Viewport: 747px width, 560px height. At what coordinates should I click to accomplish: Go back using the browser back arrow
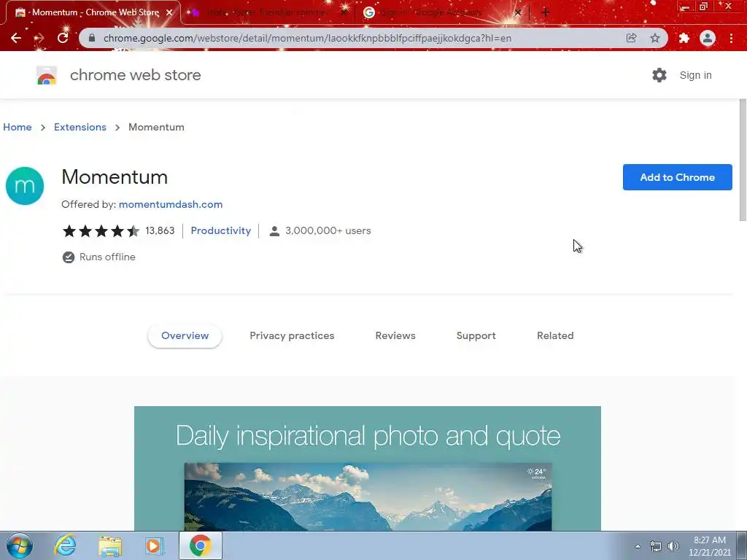click(16, 38)
